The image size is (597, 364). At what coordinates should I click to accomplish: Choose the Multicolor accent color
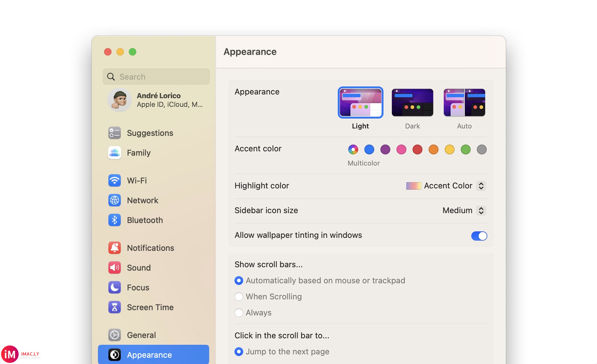pos(353,149)
